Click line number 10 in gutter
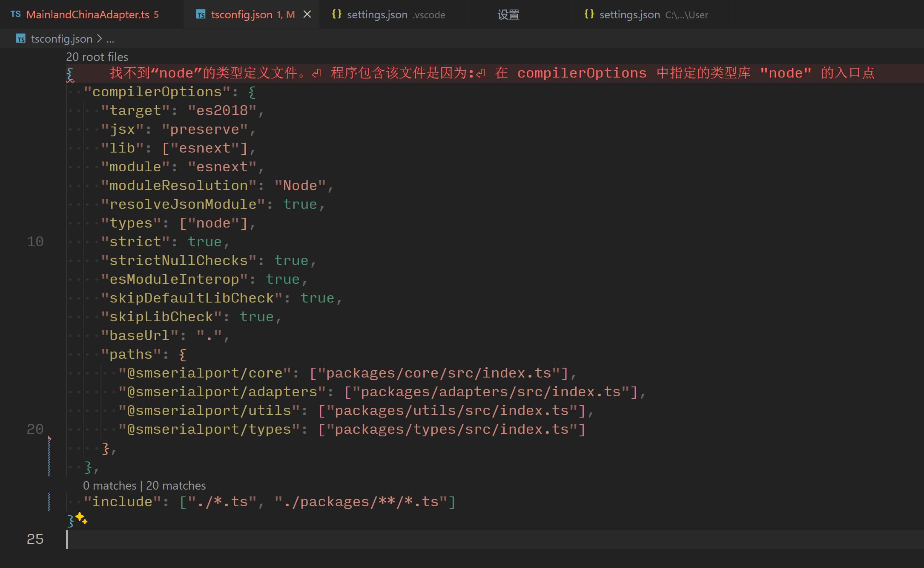Screen dimensions: 924x568 [35, 242]
